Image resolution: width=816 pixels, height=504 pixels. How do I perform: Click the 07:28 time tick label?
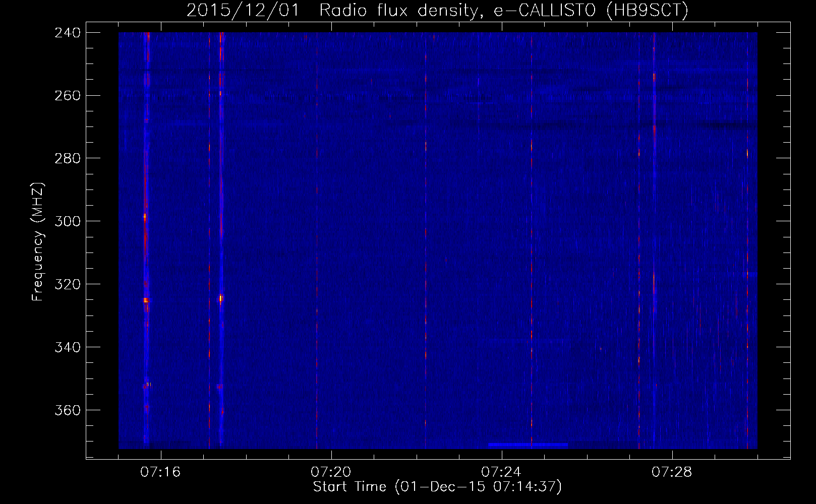[672, 472]
